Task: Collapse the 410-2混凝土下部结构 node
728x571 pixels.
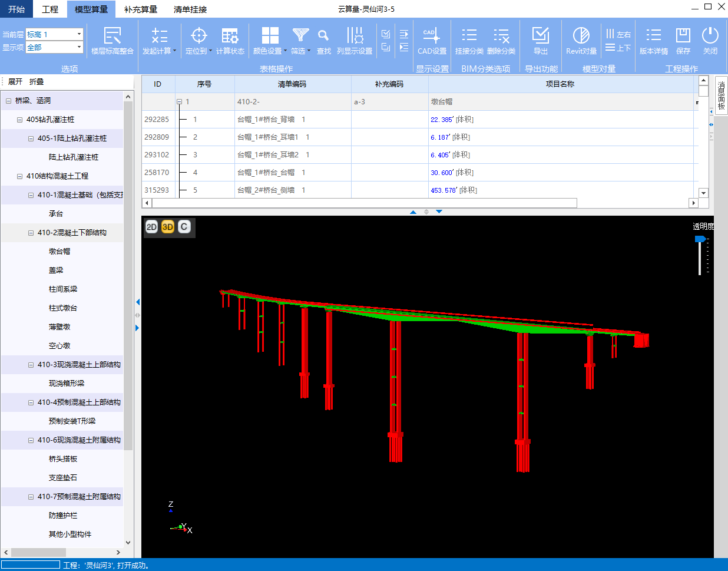Action: [31, 233]
